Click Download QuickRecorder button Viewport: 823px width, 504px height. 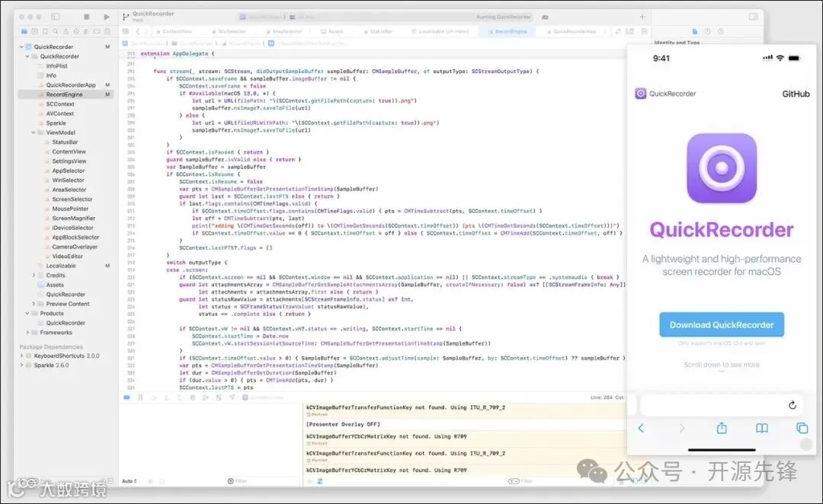click(722, 324)
